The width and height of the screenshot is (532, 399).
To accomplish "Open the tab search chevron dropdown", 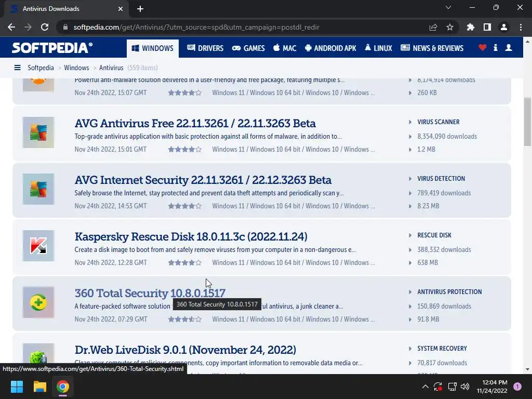I will 448,7.
